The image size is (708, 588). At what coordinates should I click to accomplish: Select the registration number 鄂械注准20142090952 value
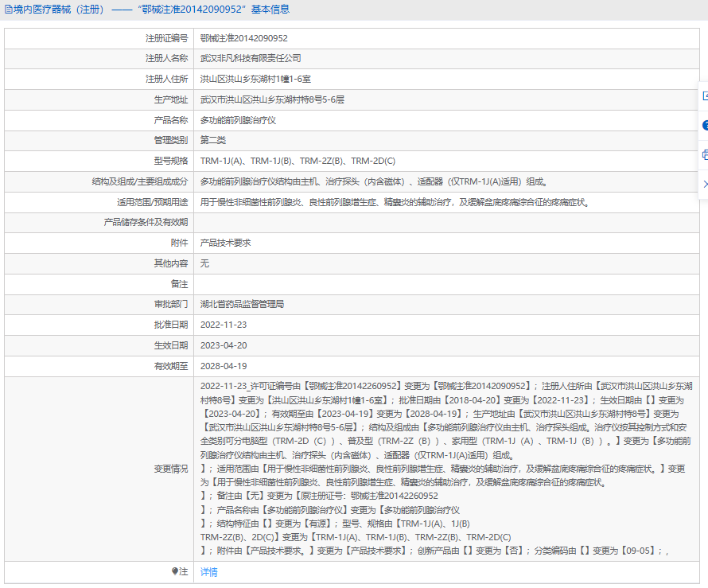click(x=244, y=38)
